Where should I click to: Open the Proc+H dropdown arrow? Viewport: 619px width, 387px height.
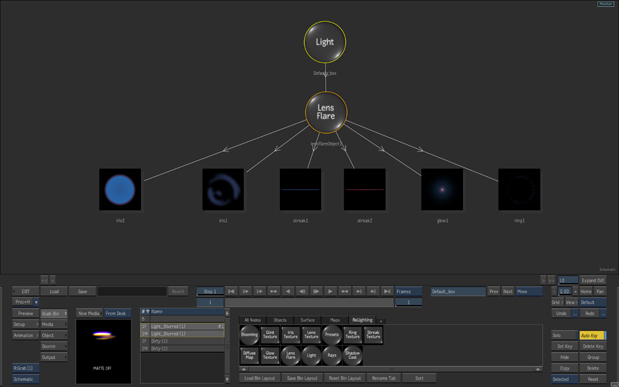[x=36, y=302]
